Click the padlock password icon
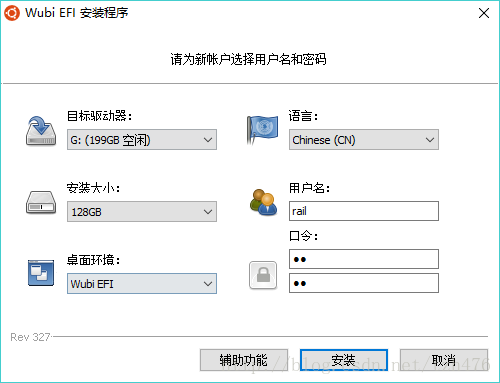Image resolution: width=500 pixels, height=383 pixels. [x=263, y=275]
